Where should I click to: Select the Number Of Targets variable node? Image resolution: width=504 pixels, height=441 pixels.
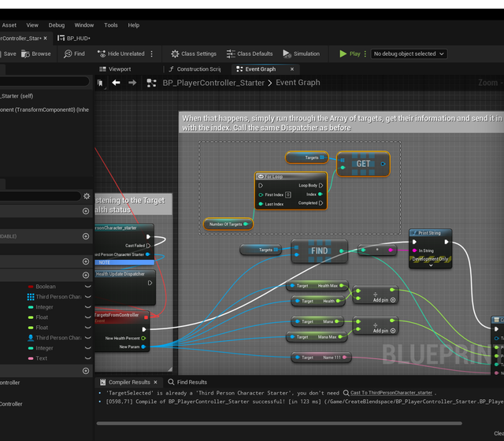click(228, 224)
